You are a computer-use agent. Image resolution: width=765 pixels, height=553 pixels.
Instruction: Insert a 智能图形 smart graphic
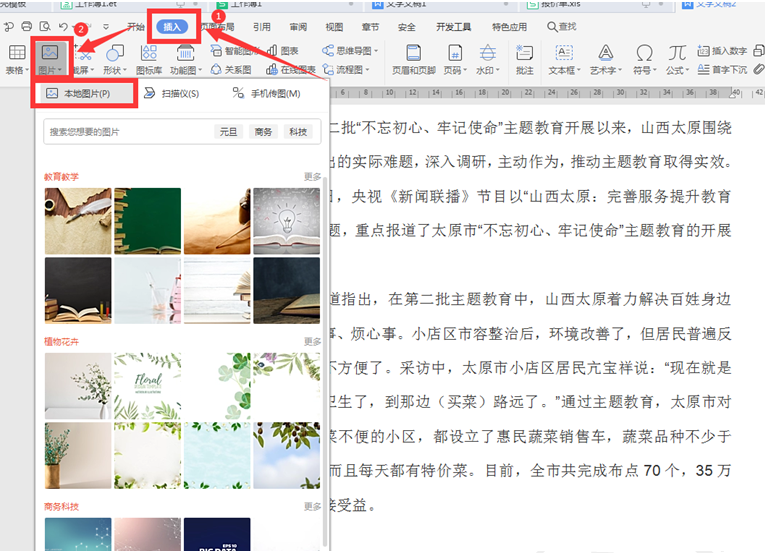[234, 51]
